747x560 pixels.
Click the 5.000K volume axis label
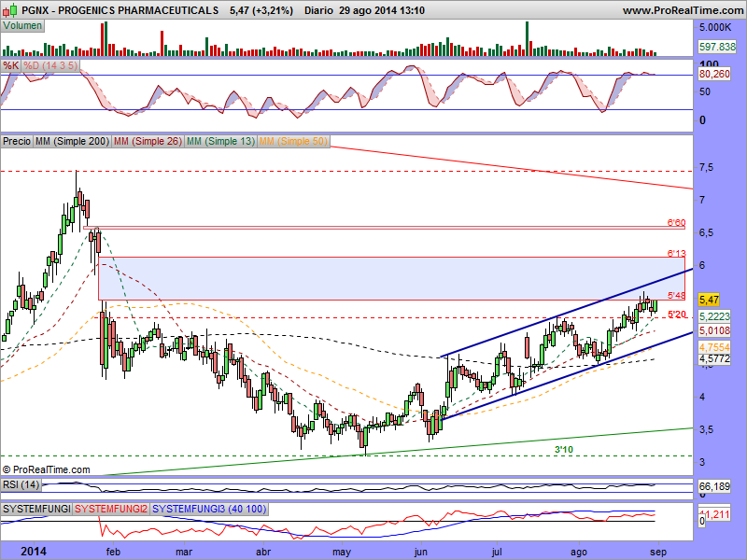pos(715,28)
